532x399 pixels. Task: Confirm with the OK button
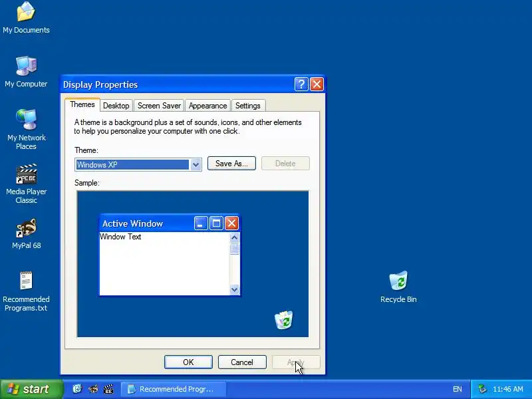pyautogui.click(x=188, y=362)
